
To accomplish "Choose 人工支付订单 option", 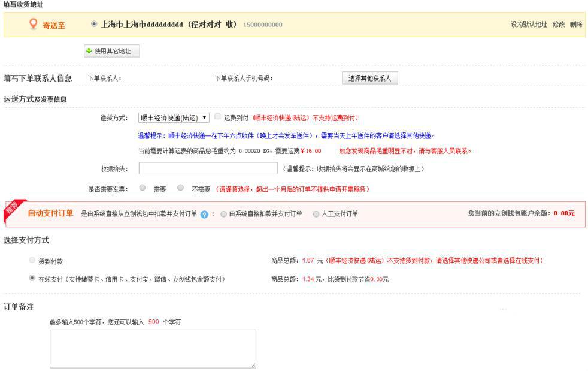I will click(316, 214).
